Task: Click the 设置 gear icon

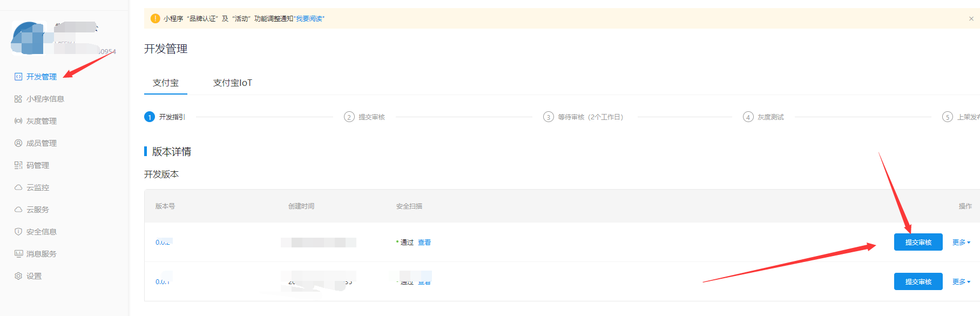Action: (18, 276)
